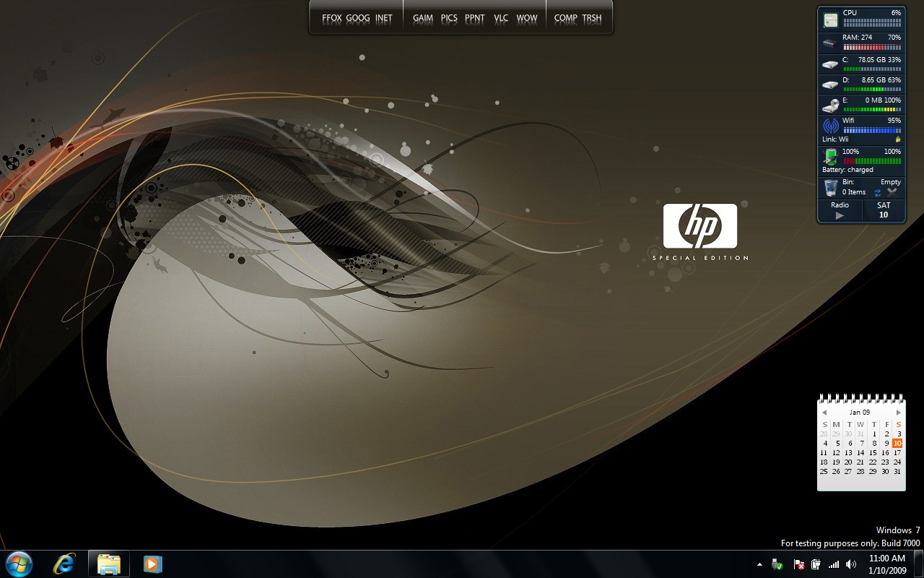Click the RAM usage bar
Screen dimensions: 924x578
872,47
